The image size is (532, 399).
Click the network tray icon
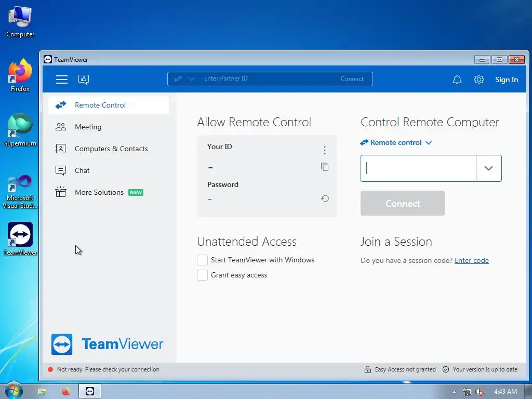[x=467, y=392]
